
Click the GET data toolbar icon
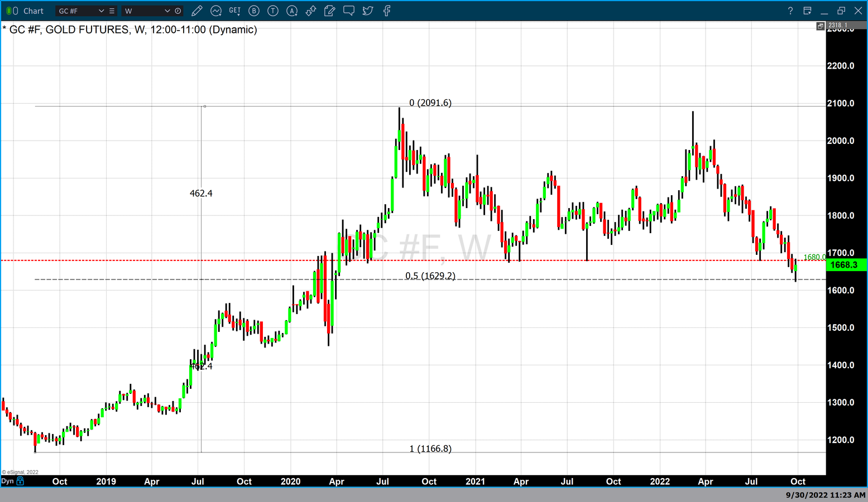(235, 11)
